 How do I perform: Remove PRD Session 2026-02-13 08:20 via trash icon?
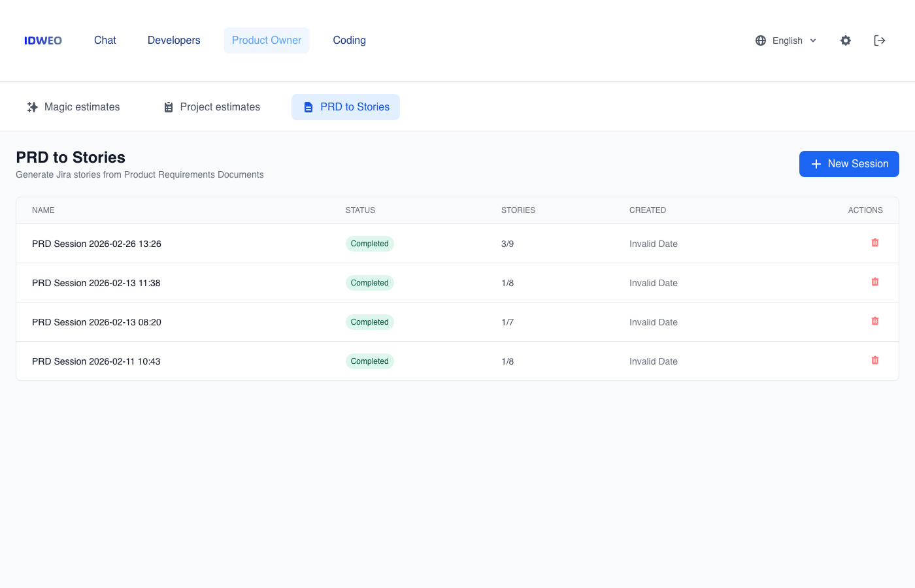pyautogui.click(x=875, y=321)
